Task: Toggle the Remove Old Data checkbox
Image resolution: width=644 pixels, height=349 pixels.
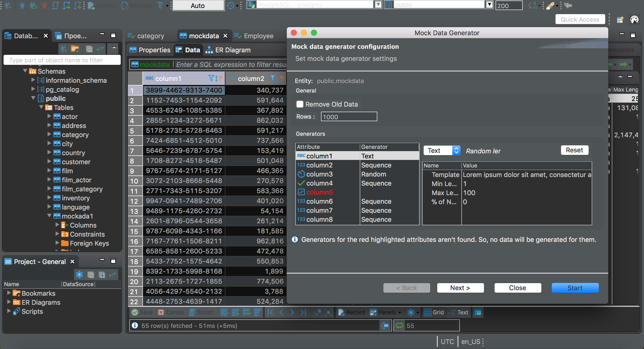Action: (300, 104)
